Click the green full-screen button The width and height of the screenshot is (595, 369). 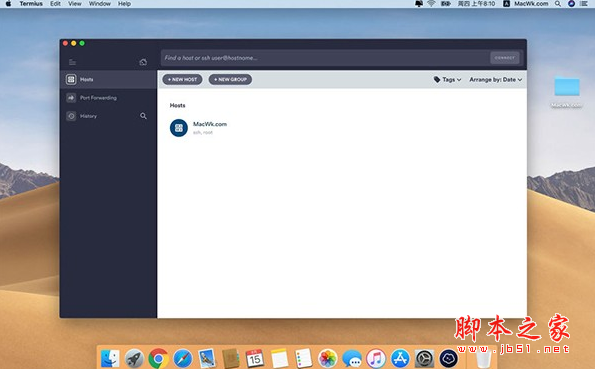click(82, 43)
